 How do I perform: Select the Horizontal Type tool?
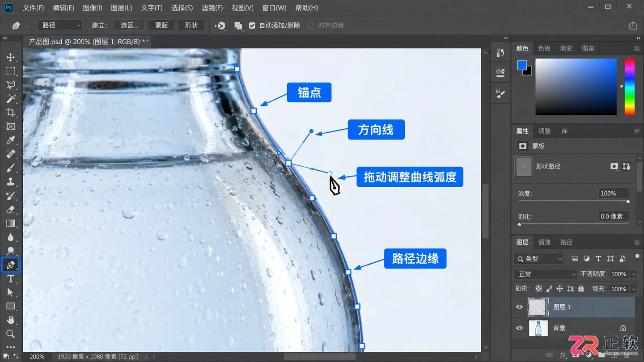point(11,279)
